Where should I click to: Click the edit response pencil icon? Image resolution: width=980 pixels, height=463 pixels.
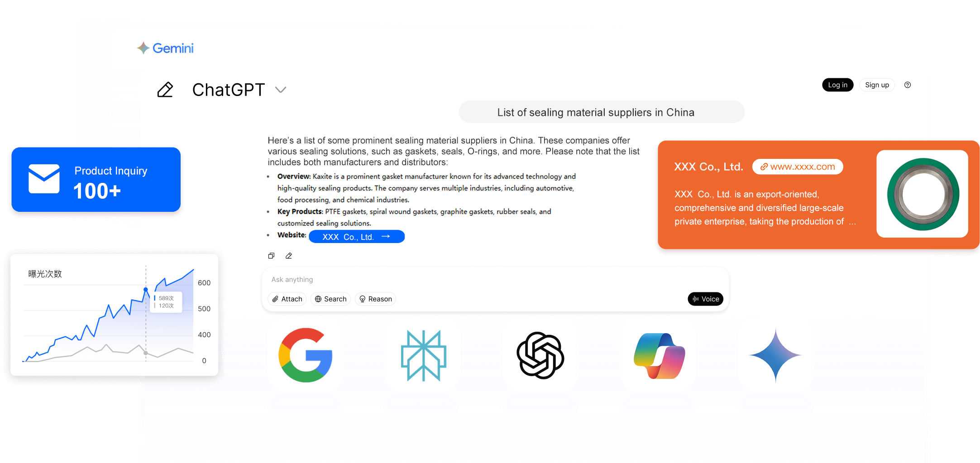tap(289, 256)
